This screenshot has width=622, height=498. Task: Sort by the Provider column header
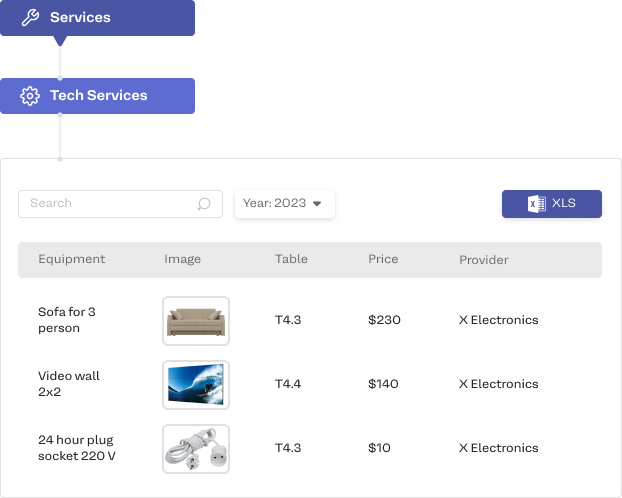(483, 260)
